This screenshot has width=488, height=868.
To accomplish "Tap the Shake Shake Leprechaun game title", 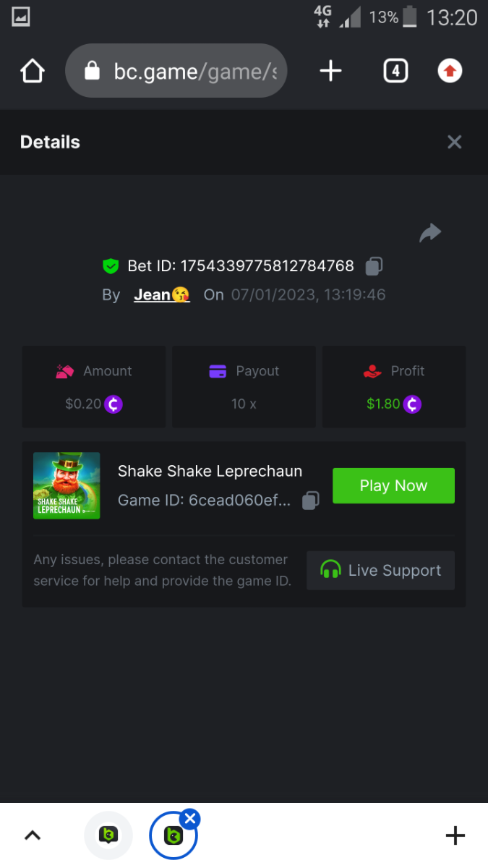I will coord(210,471).
